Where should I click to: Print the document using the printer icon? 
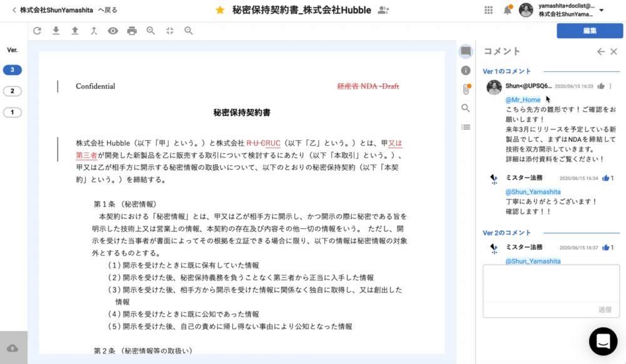[x=131, y=31]
